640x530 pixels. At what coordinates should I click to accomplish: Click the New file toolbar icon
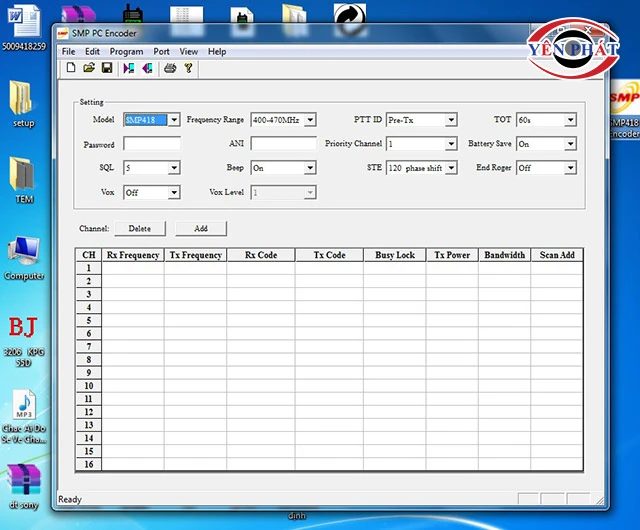click(x=71, y=68)
